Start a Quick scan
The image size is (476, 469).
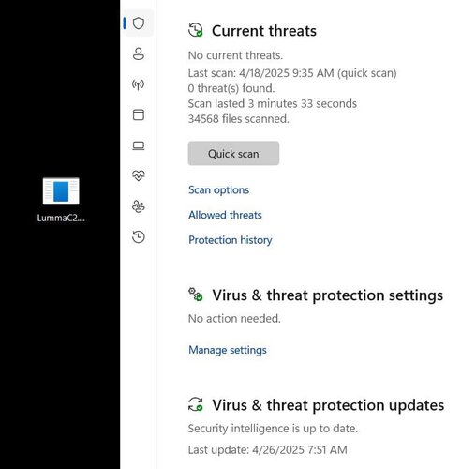pos(233,153)
